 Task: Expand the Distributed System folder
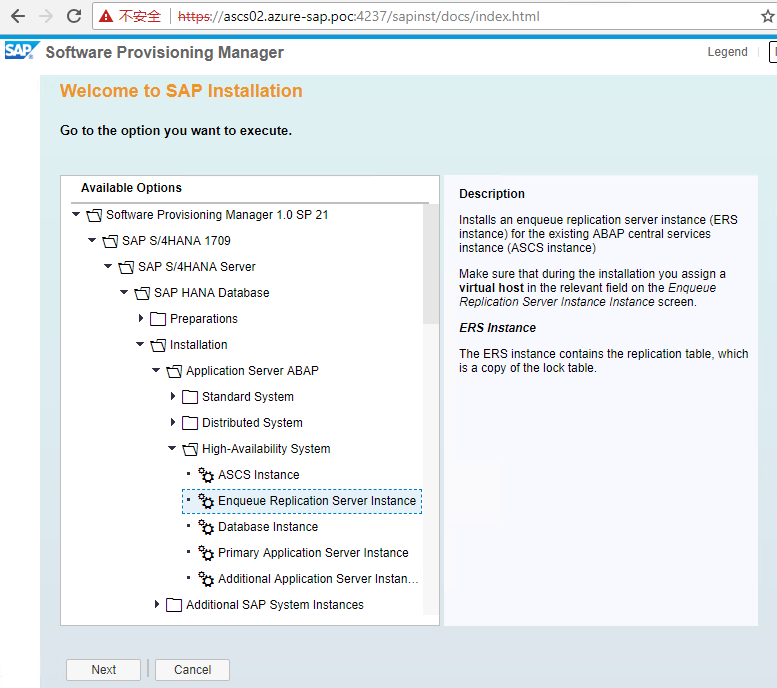click(x=172, y=422)
